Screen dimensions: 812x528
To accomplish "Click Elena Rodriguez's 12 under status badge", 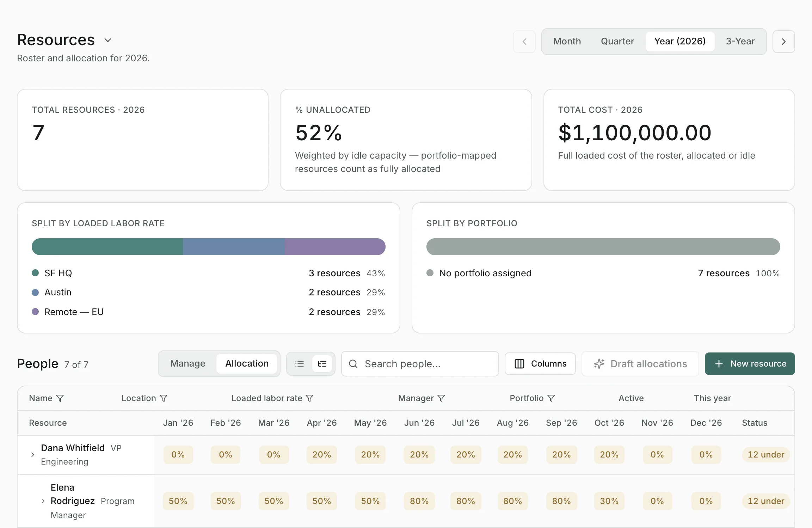I will tap(766, 501).
